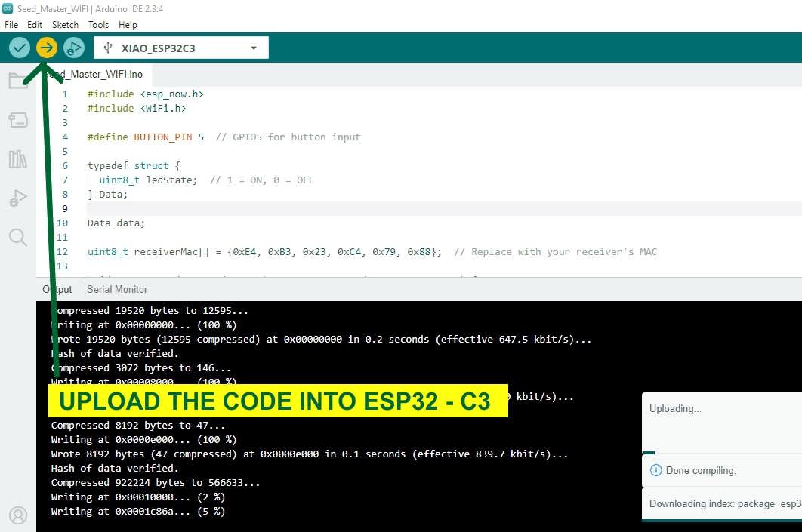Click '} Data;' code line

click(x=107, y=194)
